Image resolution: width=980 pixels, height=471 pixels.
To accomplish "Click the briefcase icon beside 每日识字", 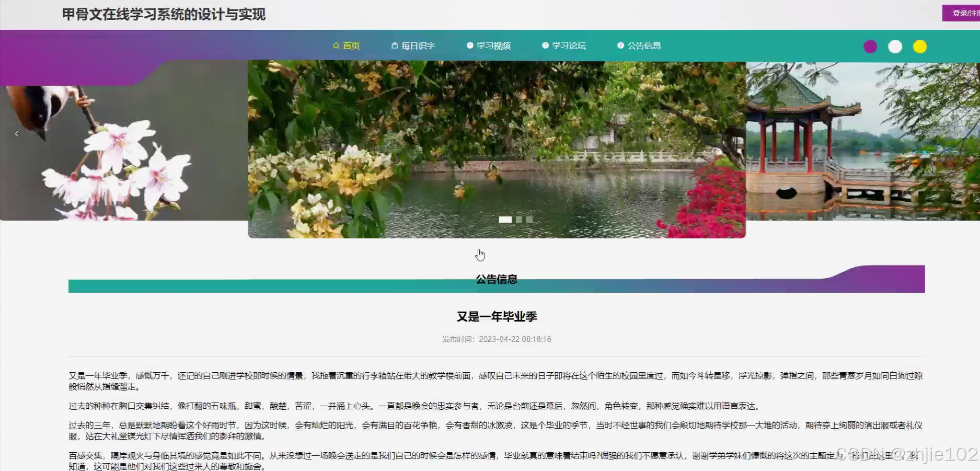I will tap(394, 45).
